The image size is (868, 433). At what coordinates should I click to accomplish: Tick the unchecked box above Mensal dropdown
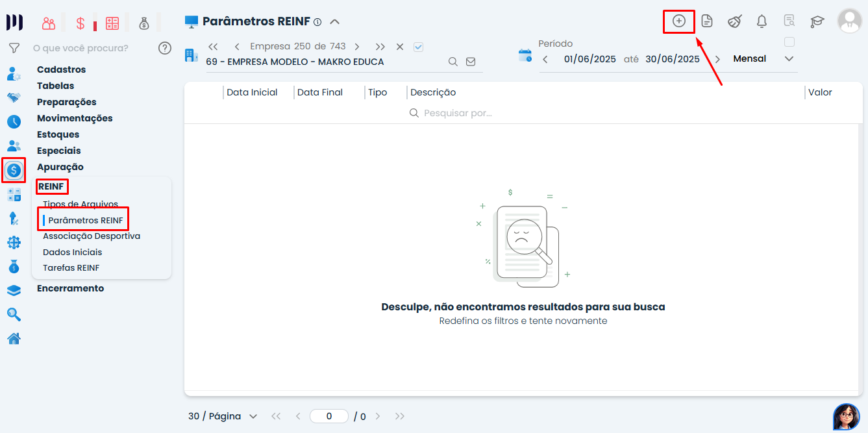tap(789, 42)
